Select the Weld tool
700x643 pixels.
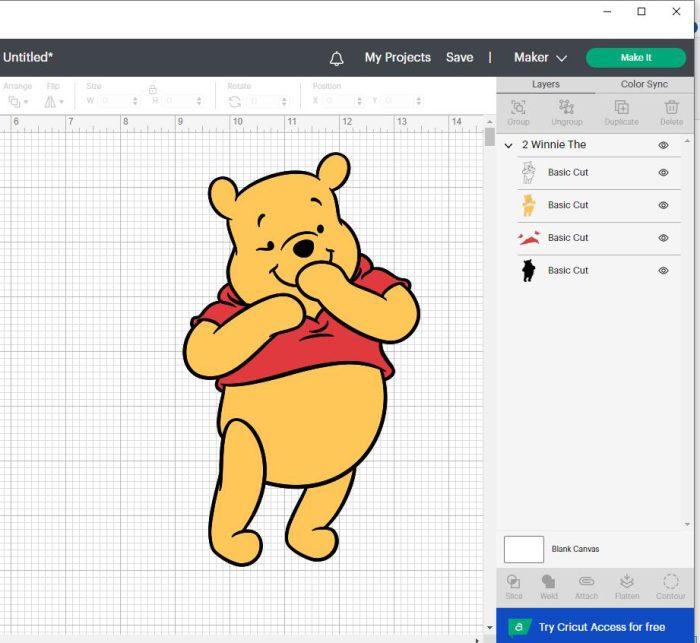(548, 581)
